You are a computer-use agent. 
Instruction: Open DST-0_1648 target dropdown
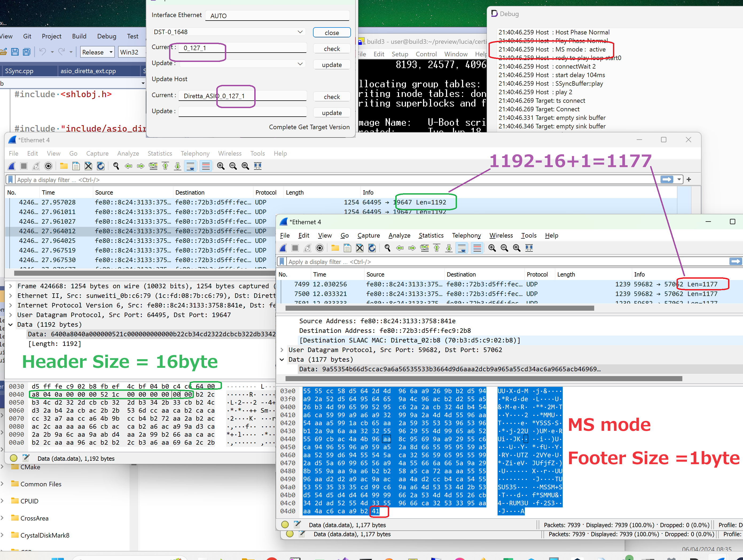click(x=300, y=32)
